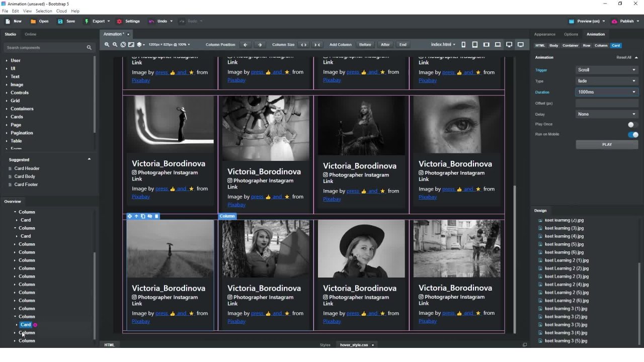Open the animation Type dropdown set to fade
The height and width of the screenshot is (362, 644).
point(607,81)
